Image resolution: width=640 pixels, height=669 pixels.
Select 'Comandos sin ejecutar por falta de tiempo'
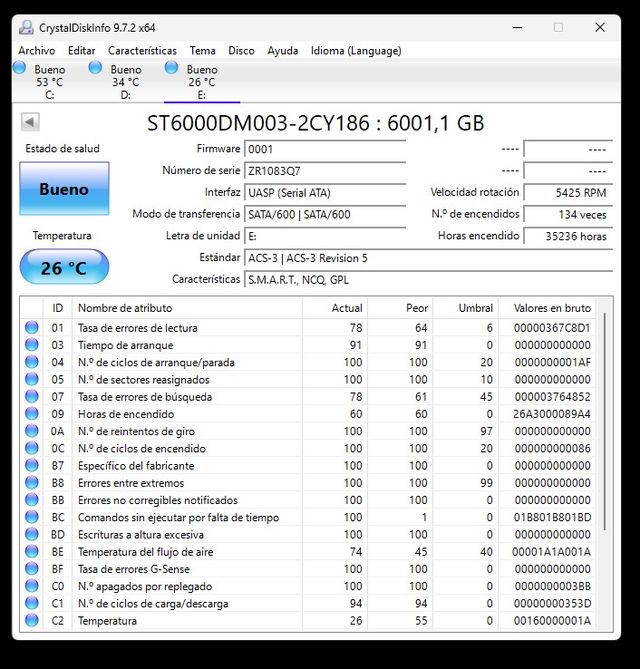coord(178,518)
